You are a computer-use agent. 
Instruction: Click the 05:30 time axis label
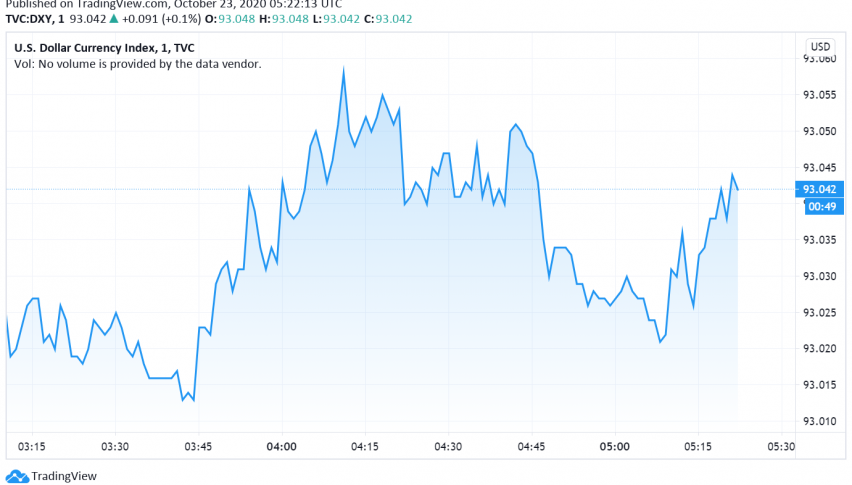(781, 447)
